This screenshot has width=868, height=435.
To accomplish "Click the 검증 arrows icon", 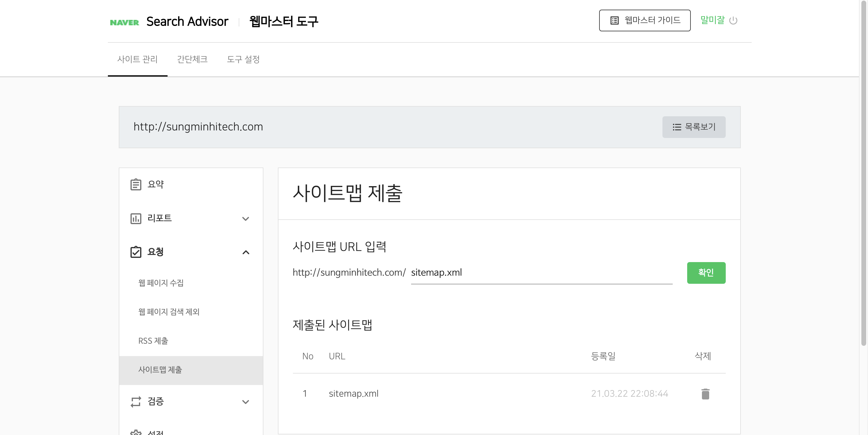I will pos(136,401).
